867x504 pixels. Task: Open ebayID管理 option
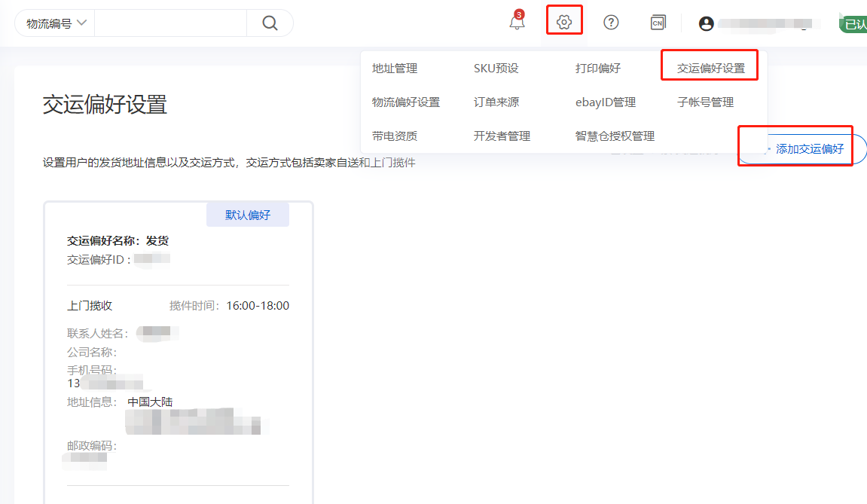(606, 102)
